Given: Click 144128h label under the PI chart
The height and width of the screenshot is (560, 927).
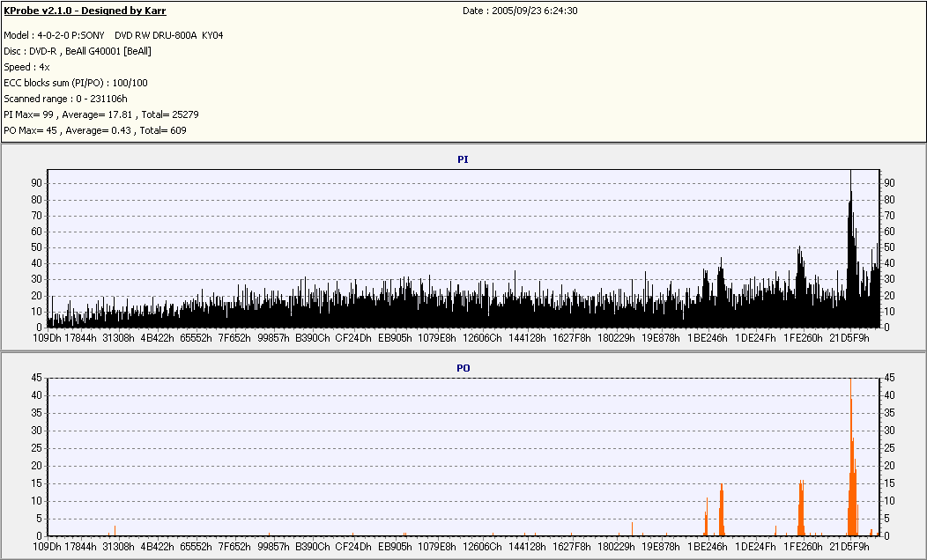Looking at the screenshot, I should coord(527,338).
